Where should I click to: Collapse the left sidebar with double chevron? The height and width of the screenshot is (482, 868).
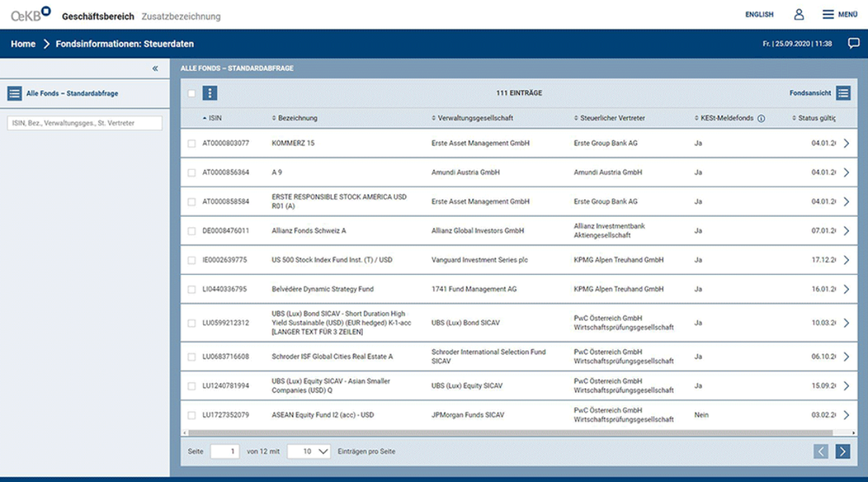coord(155,69)
